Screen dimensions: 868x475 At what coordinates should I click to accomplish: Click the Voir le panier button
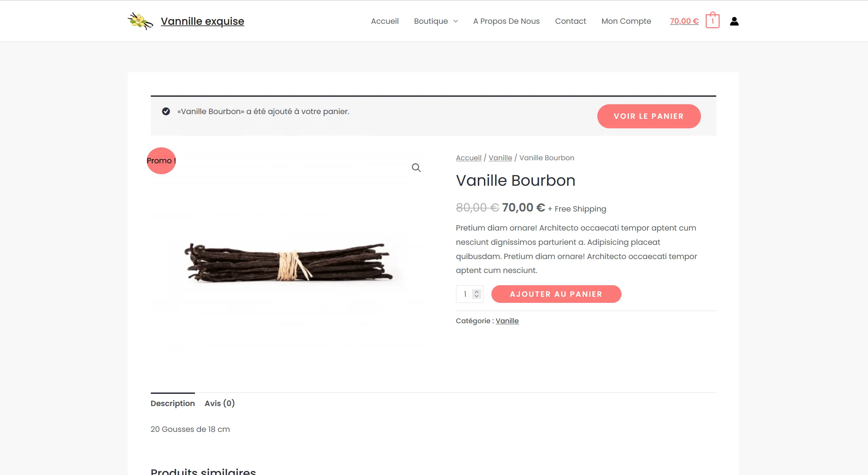click(649, 116)
